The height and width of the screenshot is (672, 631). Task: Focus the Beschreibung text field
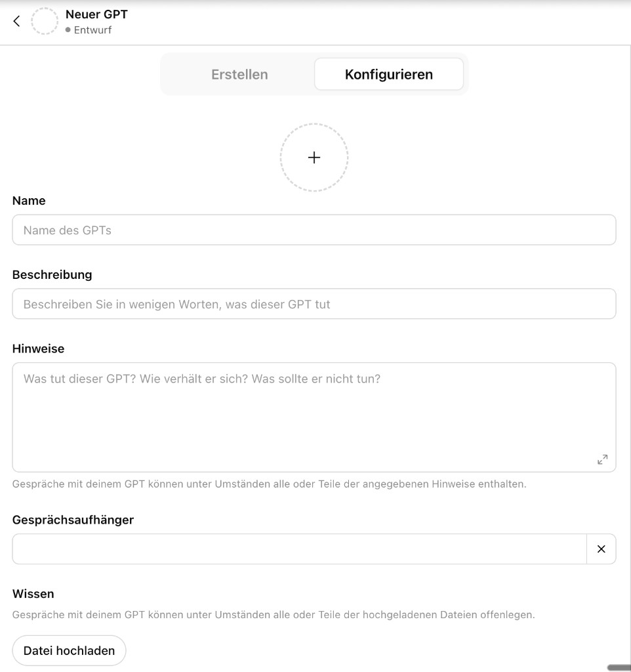[x=314, y=304]
